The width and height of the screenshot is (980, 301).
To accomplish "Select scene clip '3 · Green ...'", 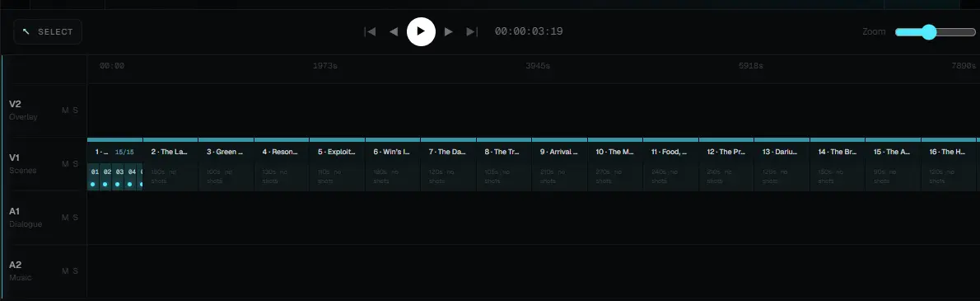I will tap(226, 164).
